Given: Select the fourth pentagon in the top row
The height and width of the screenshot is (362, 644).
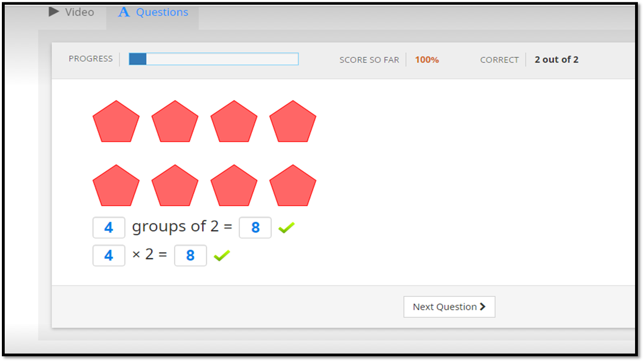Looking at the screenshot, I should (x=292, y=122).
